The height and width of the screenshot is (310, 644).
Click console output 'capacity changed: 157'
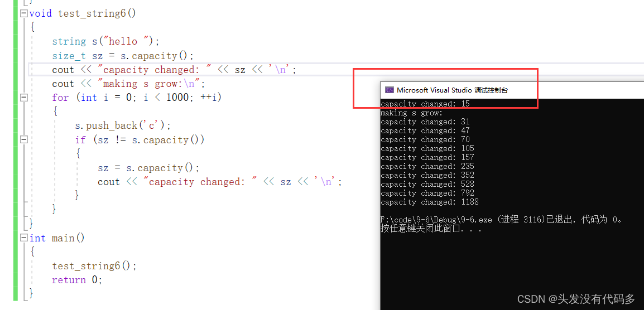427,158
